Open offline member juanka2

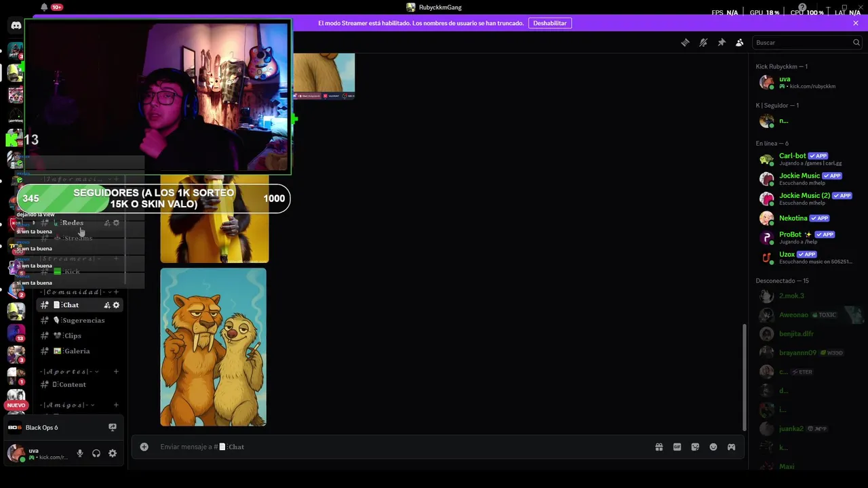pyautogui.click(x=807, y=429)
